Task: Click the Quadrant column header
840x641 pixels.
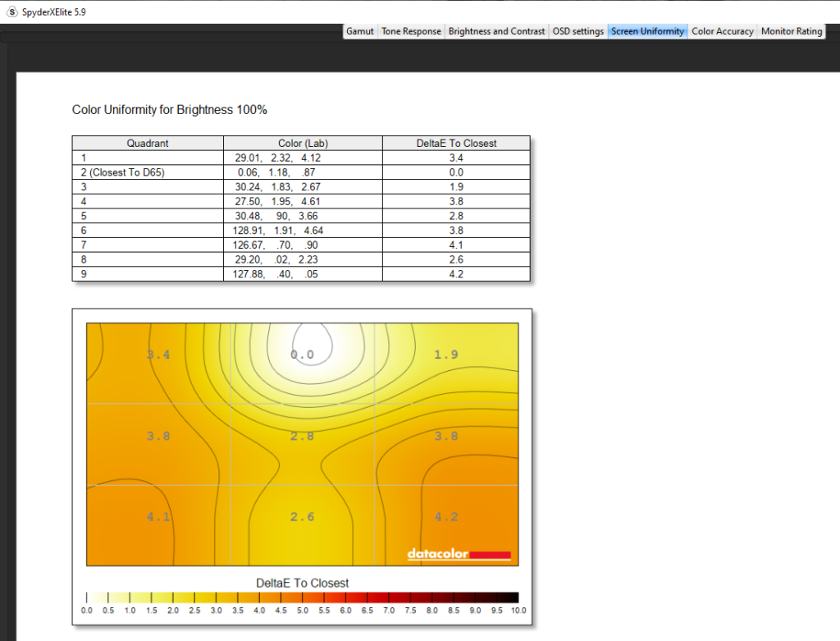Action: 148,143
